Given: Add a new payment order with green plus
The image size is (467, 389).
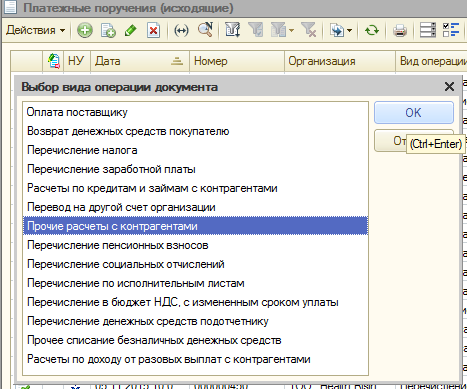Looking at the screenshot, I should 85,30.
